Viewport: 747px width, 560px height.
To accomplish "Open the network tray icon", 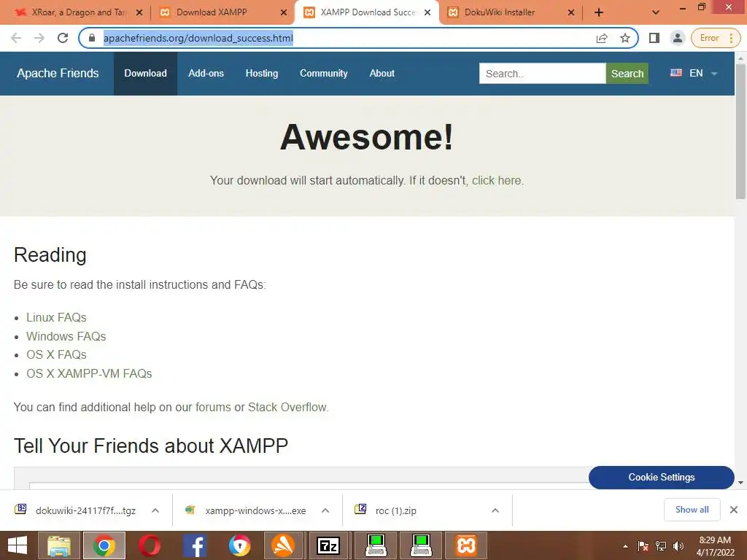I will 661,546.
